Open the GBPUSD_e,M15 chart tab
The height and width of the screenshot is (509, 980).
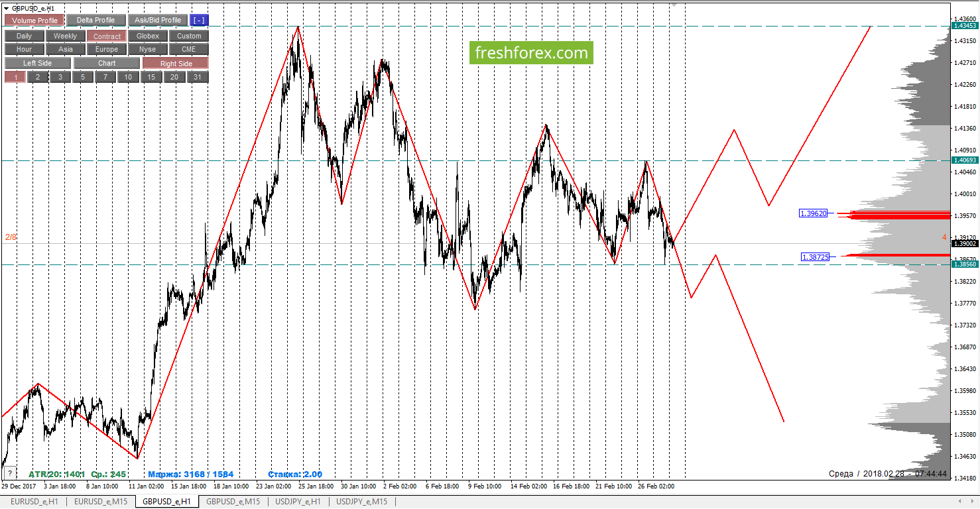click(233, 502)
